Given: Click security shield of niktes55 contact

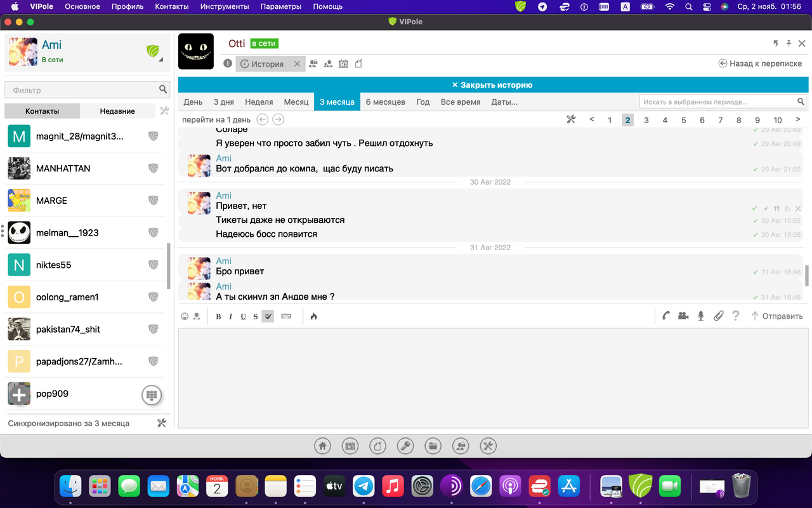Looking at the screenshot, I should click(x=153, y=265).
